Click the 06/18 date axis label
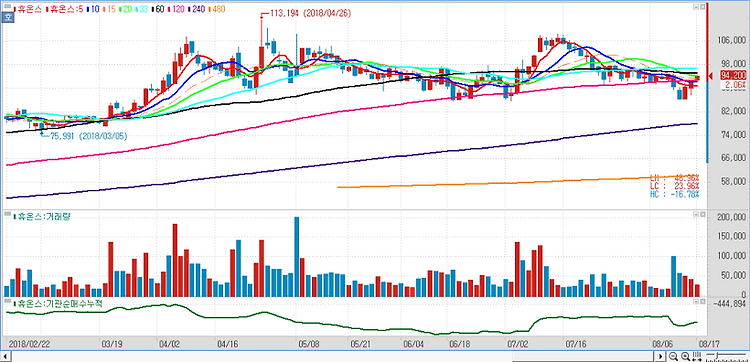The width and height of the screenshot is (750, 362). coord(461,344)
